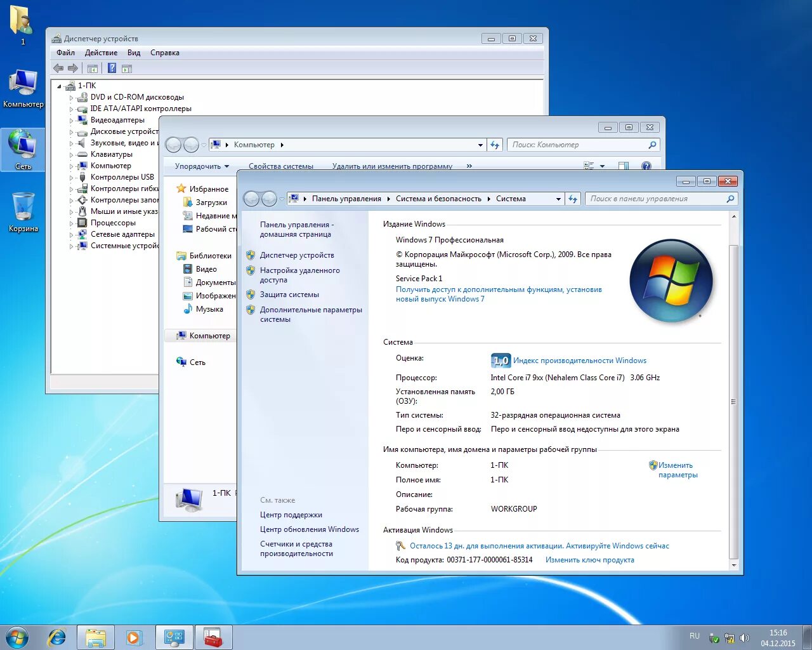Click Device Manager forward arrow toolbar icon
Screen dimensions: 812x650
pos(73,68)
